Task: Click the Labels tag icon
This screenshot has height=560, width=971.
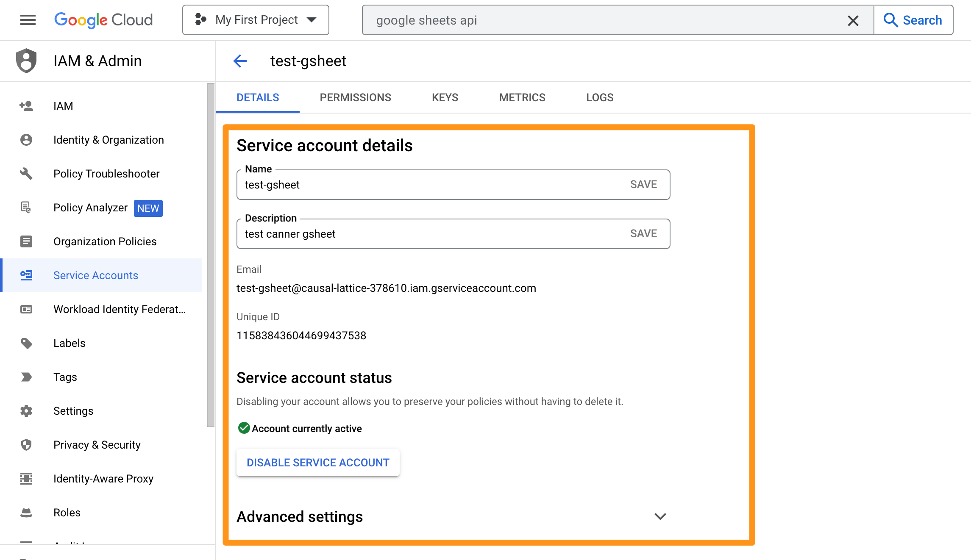Action: point(27,344)
